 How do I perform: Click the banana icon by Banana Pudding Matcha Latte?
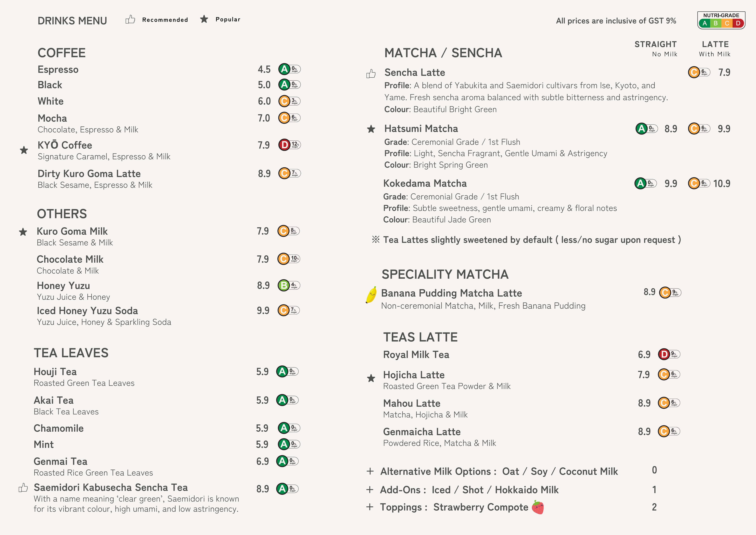[x=372, y=294]
